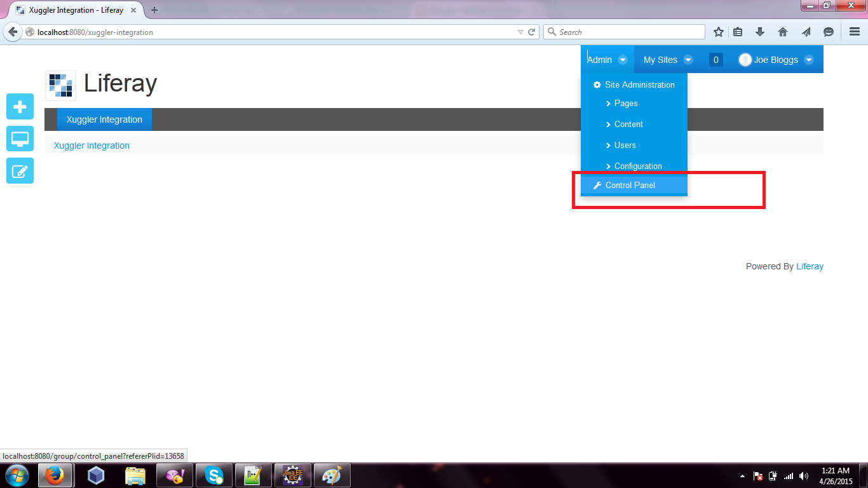Switch to the Xuggler Integration navigation tab
Viewport: 868px width, 488px height.
104,119
